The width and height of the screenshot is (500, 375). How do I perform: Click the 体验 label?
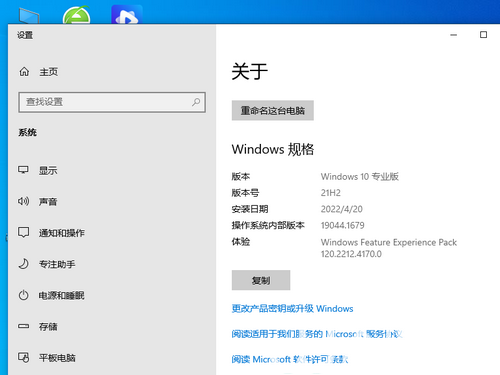pyautogui.click(x=241, y=242)
